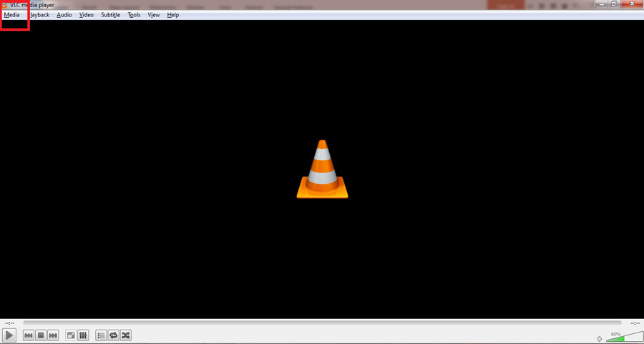Open the View menu
644x344 pixels.
coord(154,15)
